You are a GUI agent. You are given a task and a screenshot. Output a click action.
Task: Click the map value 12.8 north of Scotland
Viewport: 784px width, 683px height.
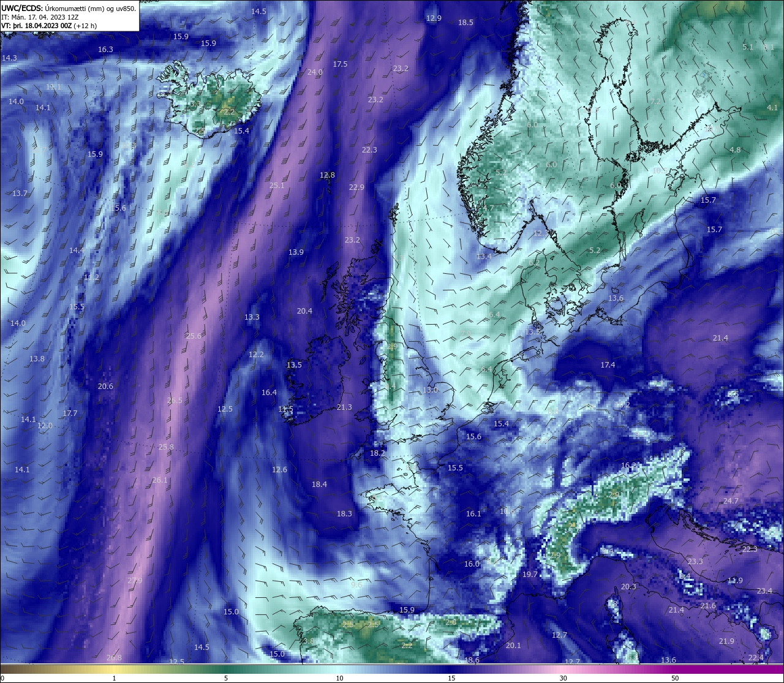click(327, 175)
